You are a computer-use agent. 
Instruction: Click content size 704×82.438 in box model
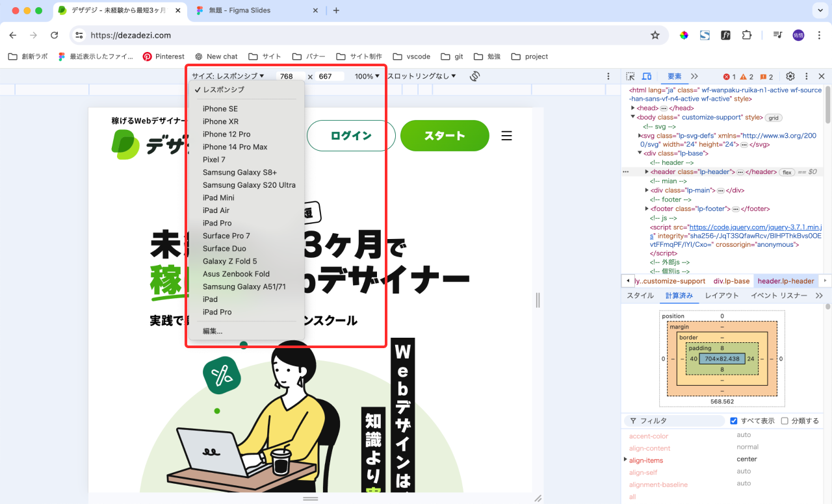tap(722, 359)
